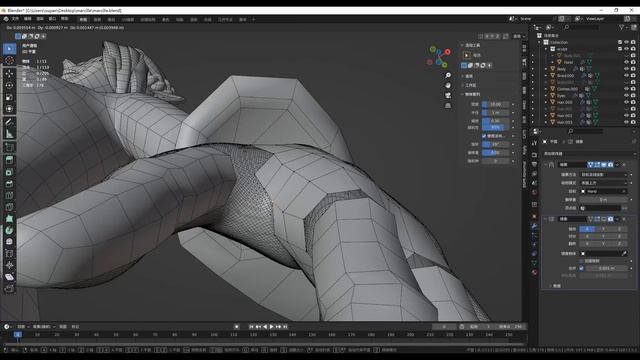Screen dimensions: 640x360
Task: Select the Smooth vertices tool
Action: point(9,242)
